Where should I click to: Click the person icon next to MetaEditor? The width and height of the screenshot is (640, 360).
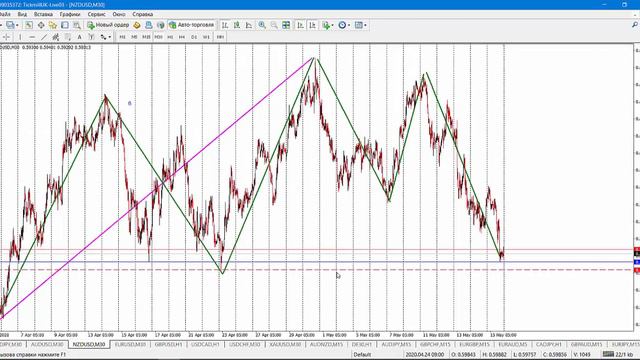point(149,25)
